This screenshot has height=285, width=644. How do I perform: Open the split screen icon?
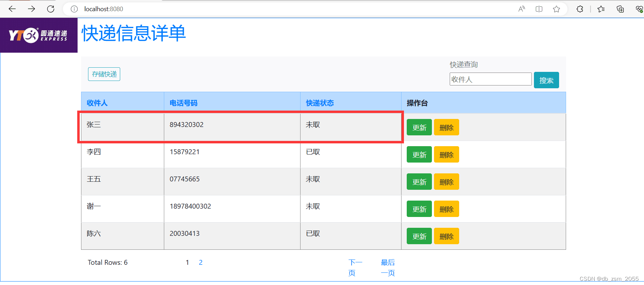[x=539, y=9]
